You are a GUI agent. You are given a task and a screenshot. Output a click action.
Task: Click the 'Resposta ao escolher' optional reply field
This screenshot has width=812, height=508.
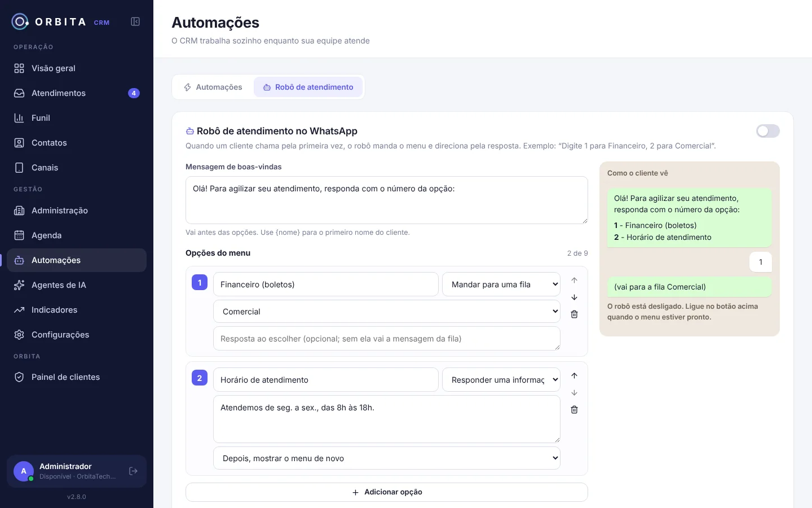pyautogui.click(x=387, y=339)
